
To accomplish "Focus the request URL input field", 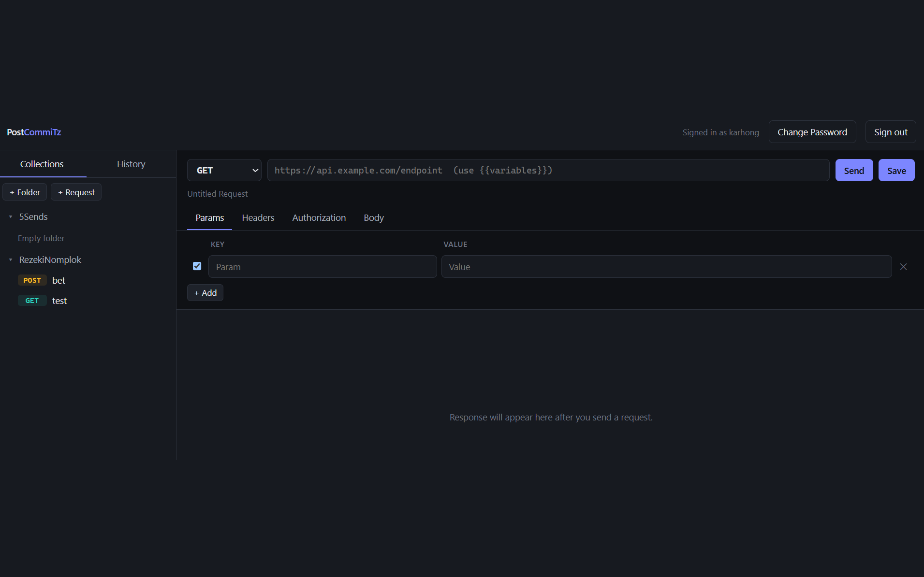I will pyautogui.click(x=548, y=170).
